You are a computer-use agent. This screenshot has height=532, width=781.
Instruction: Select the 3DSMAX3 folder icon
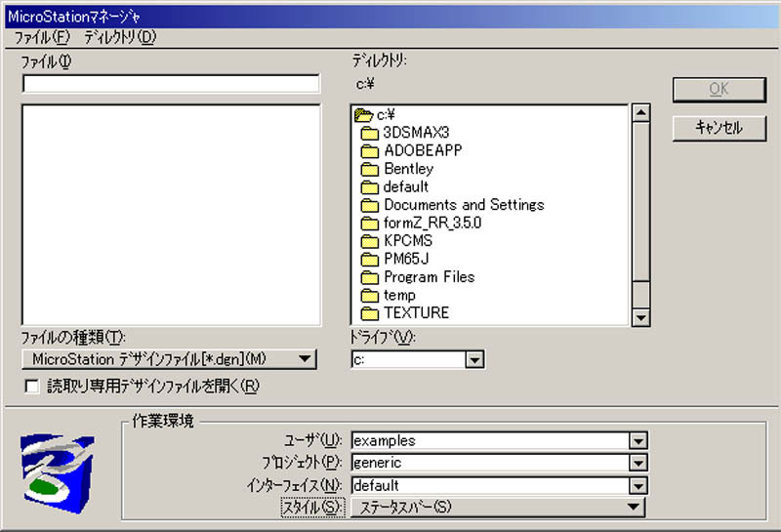369,133
